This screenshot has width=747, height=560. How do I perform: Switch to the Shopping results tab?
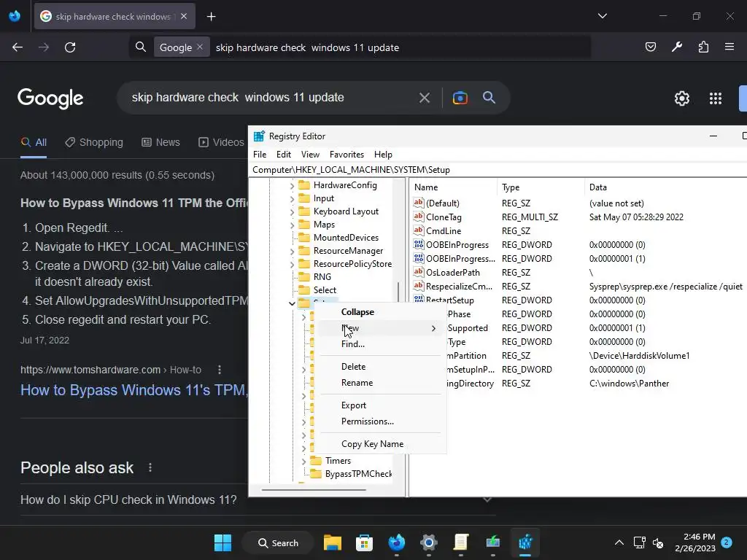94,142
